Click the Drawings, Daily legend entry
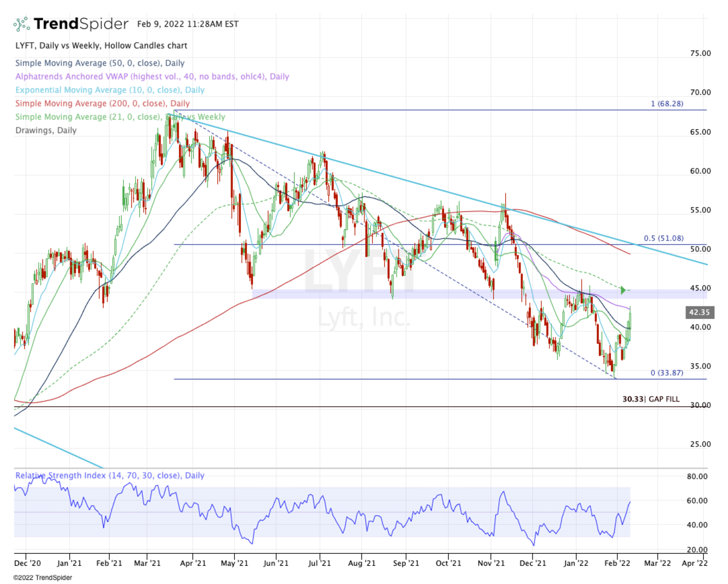 pyautogui.click(x=46, y=130)
